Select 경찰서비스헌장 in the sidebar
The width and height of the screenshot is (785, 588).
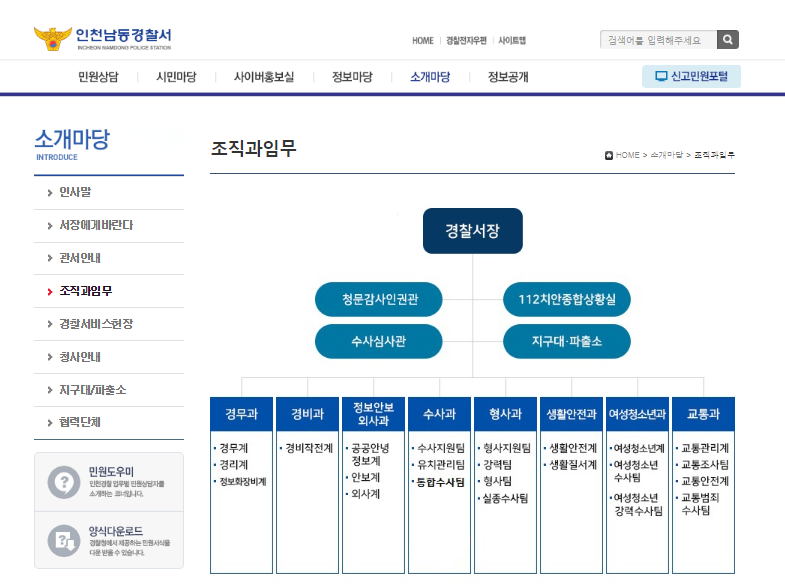96,324
